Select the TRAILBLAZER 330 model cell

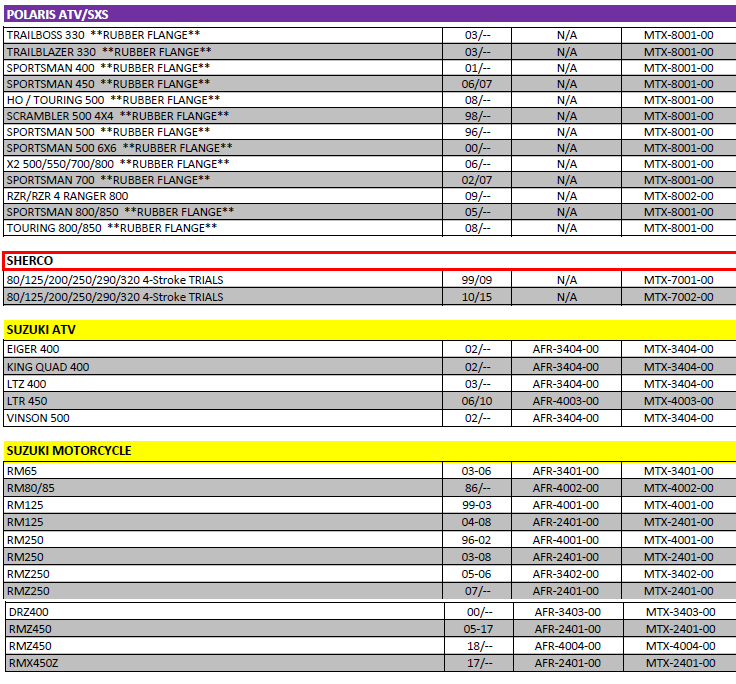pos(223,52)
